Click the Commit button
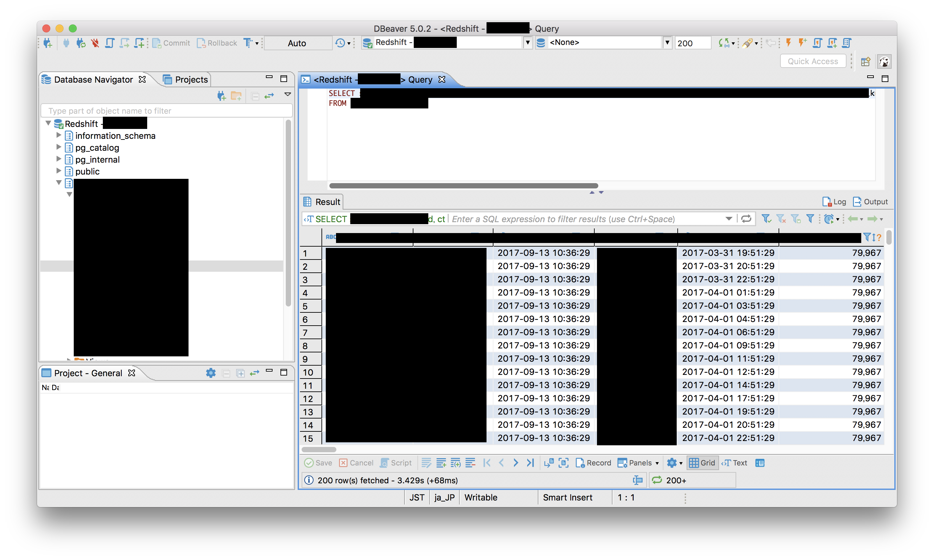This screenshot has height=560, width=934. 171,43
